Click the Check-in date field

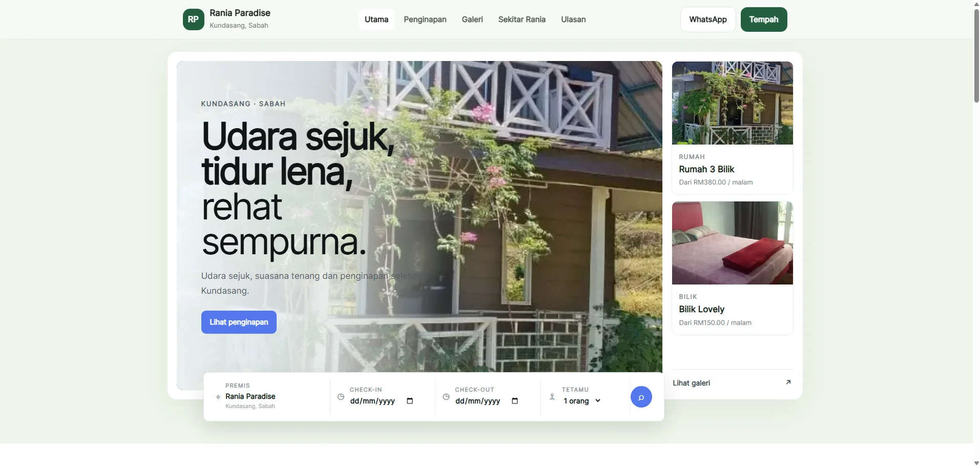point(382,401)
